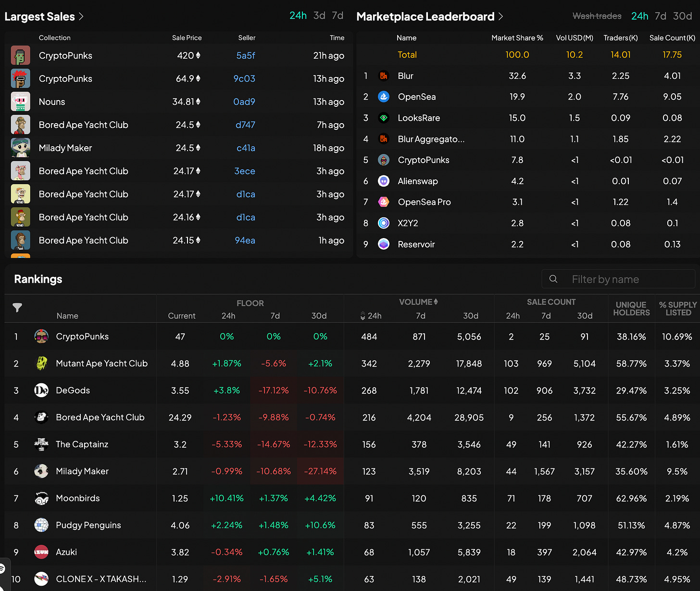The image size is (700, 591).
Task: Click Vol USD(M) column header
Action: pos(575,38)
